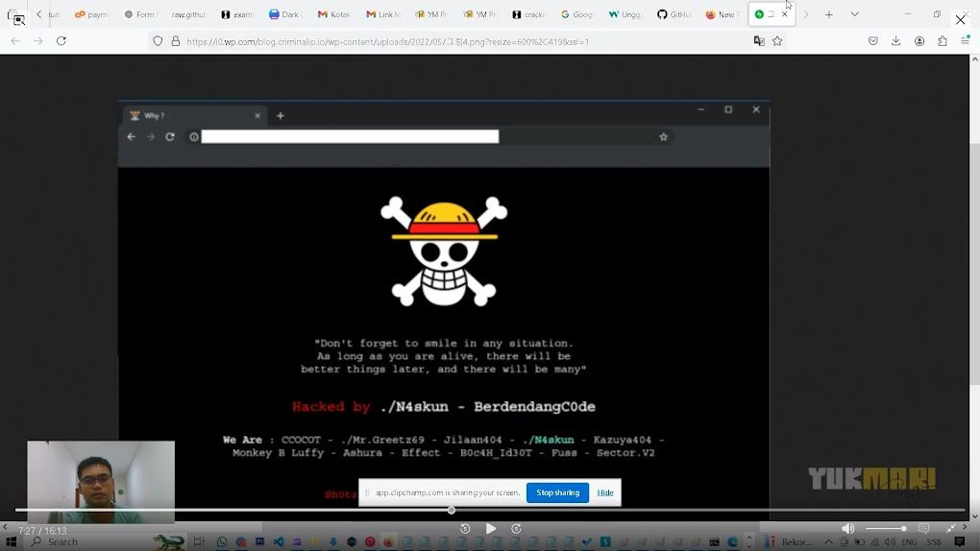980x551 pixels.
Task: Click site info icon in pictured Chrome
Action: [x=194, y=137]
